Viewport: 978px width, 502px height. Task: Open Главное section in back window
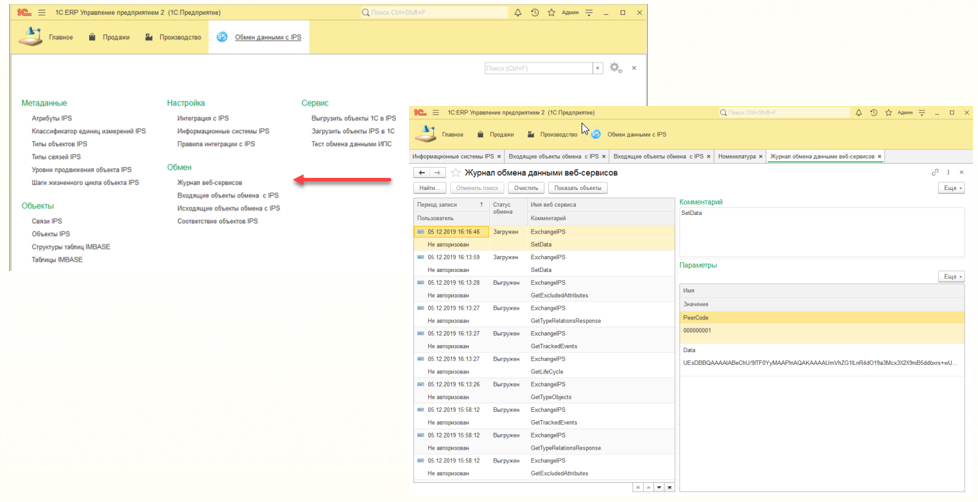coord(60,37)
